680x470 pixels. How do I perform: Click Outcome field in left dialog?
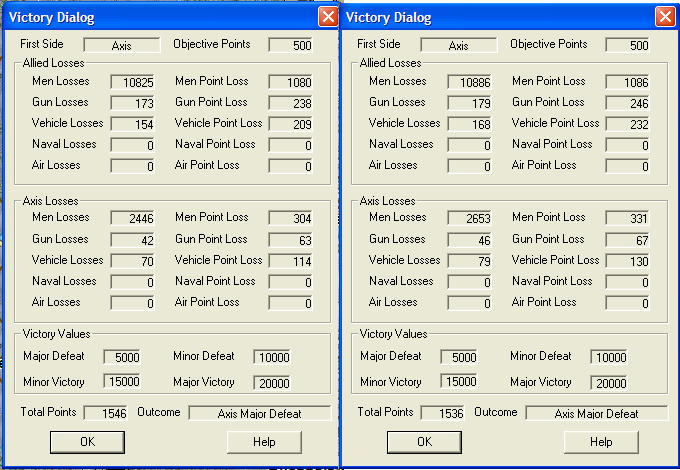point(260,413)
